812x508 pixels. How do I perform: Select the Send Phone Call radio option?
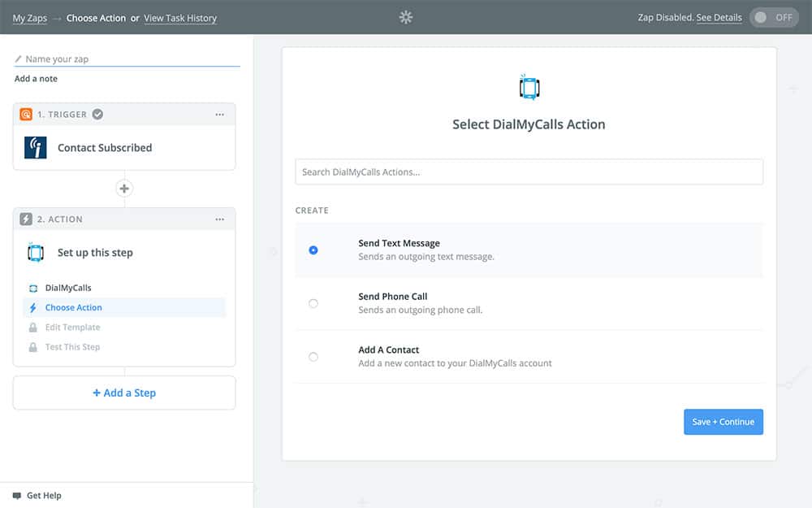[x=313, y=303]
